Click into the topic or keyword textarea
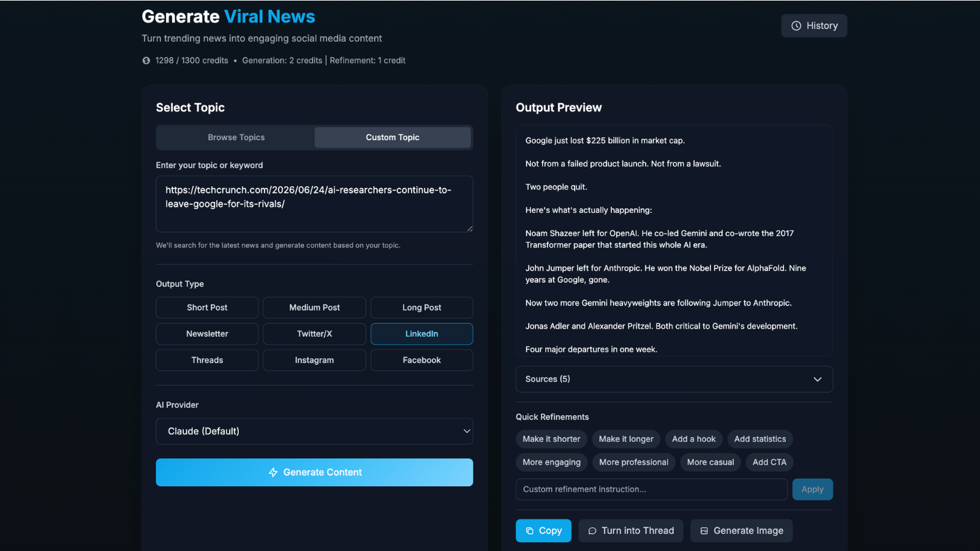Screen dimensions: 980x551 point(314,204)
